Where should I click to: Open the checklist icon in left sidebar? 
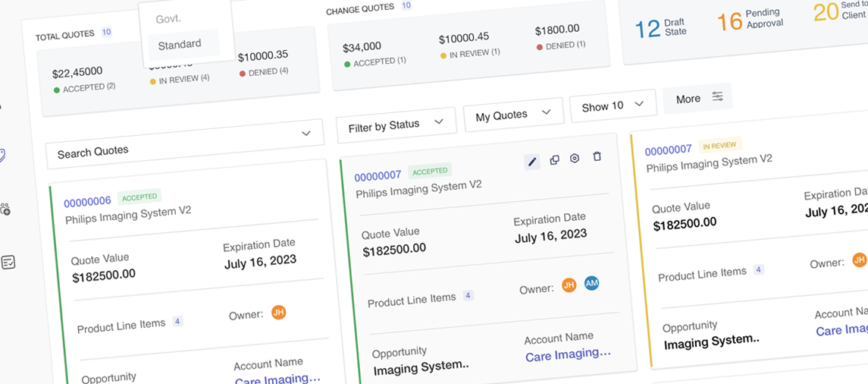coord(8,262)
